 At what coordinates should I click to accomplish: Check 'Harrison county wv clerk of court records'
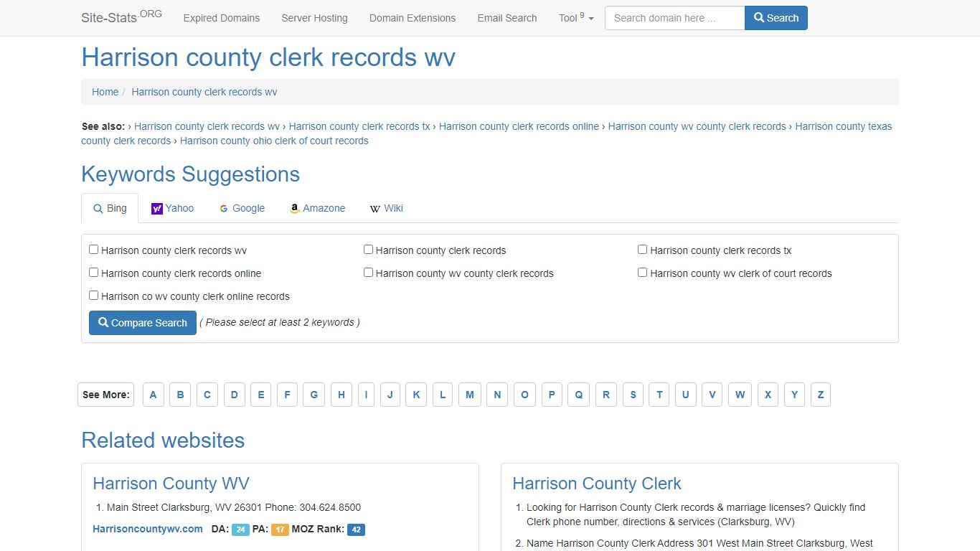[642, 273]
